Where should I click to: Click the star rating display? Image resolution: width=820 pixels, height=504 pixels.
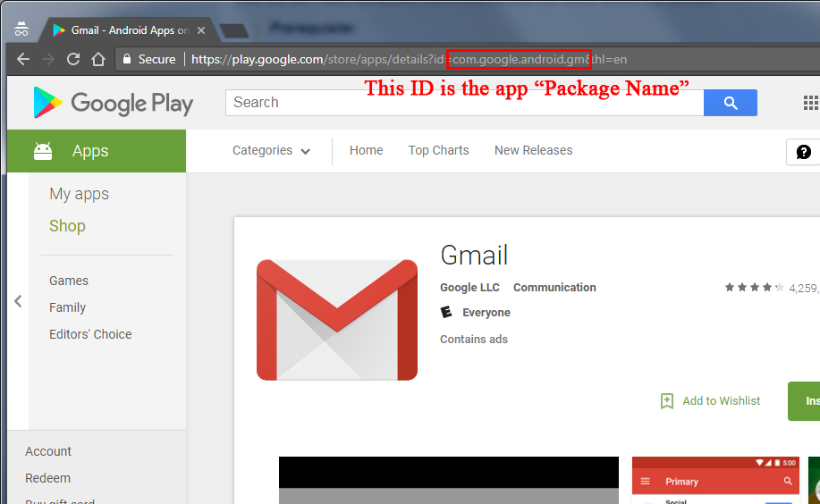(754, 287)
